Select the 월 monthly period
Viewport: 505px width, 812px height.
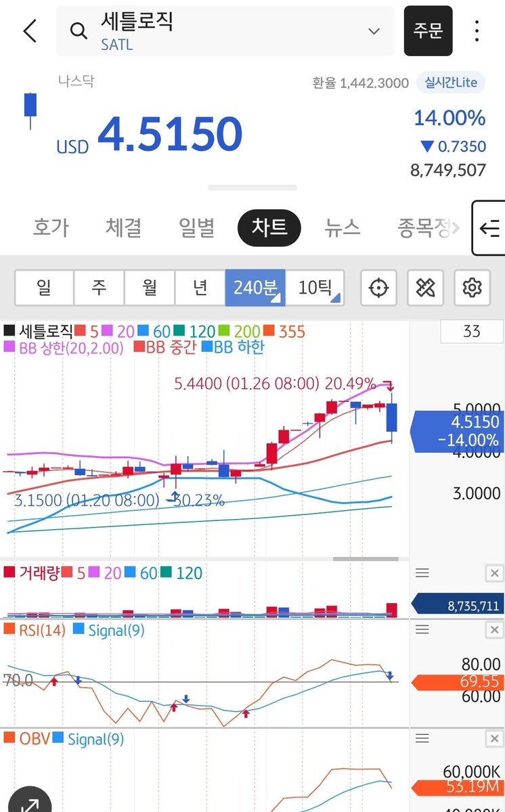click(x=150, y=288)
